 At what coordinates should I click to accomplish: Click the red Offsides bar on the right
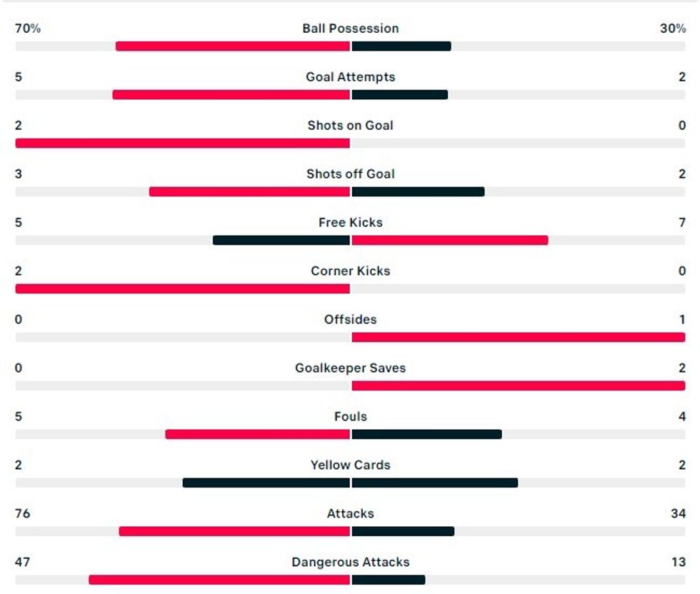tap(518, 338)
